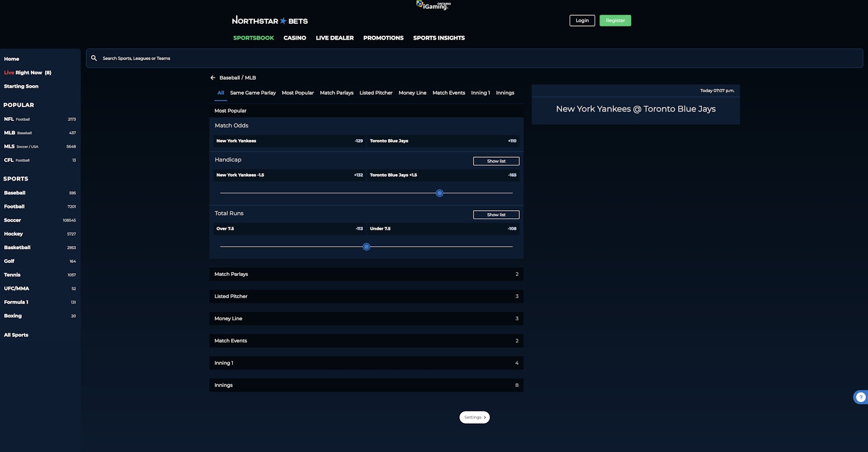Expand the Innings market section
Image resolution: width=868 pixels, height=452 pixels.
click(x=366, y=385)
